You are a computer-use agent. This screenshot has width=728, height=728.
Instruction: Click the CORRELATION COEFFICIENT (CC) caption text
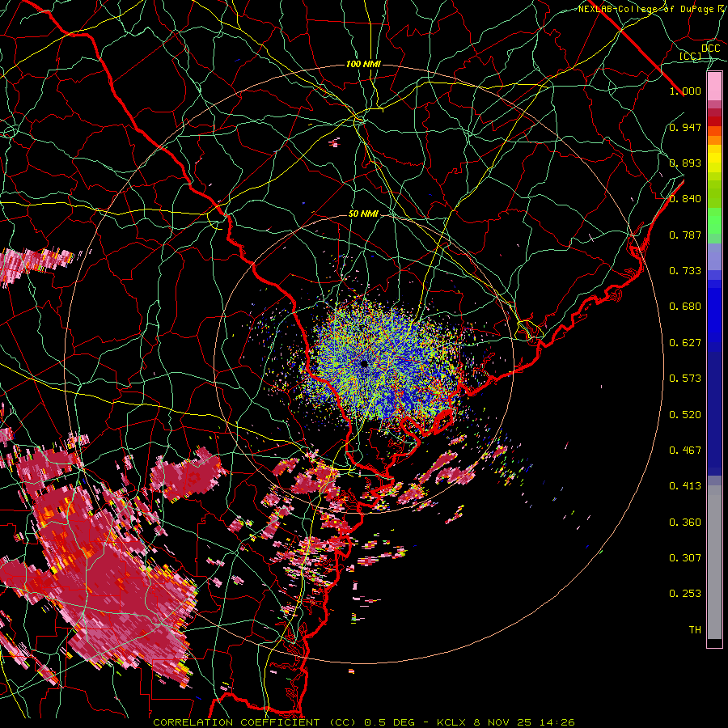(255, 722)
